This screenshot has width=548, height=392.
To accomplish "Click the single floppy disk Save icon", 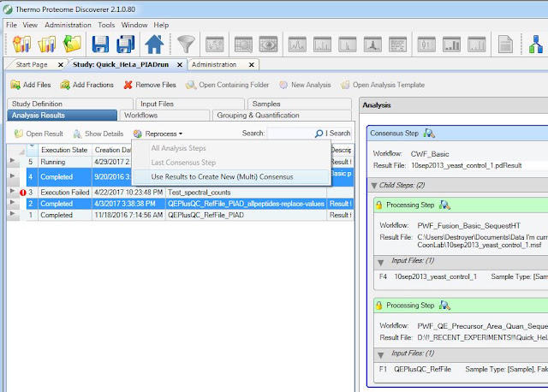I will point(100,45).
